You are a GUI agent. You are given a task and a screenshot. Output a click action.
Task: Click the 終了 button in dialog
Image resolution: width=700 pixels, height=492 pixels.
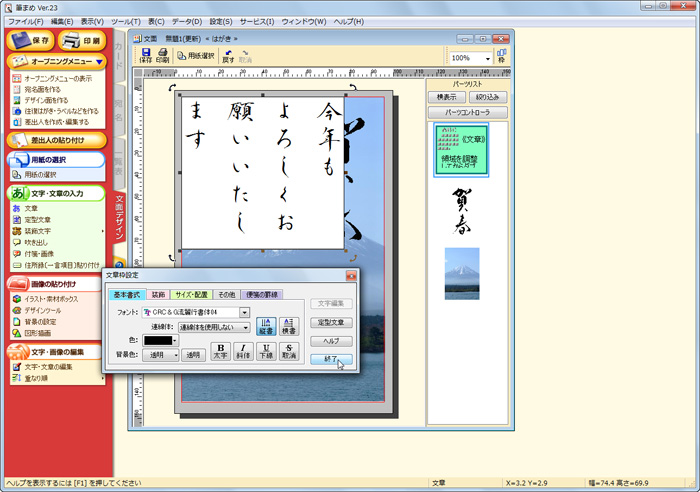click(330, 359)
